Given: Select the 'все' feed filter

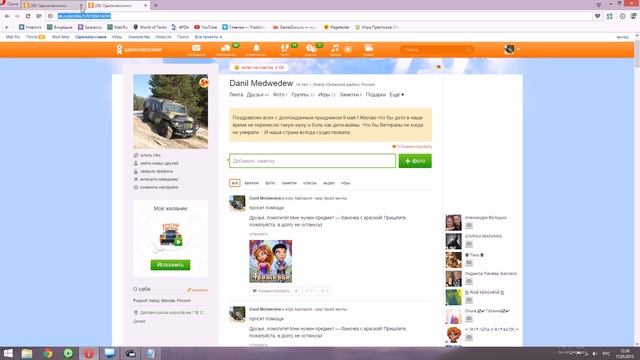Looking at the screenshot, I should click(235, 183).
